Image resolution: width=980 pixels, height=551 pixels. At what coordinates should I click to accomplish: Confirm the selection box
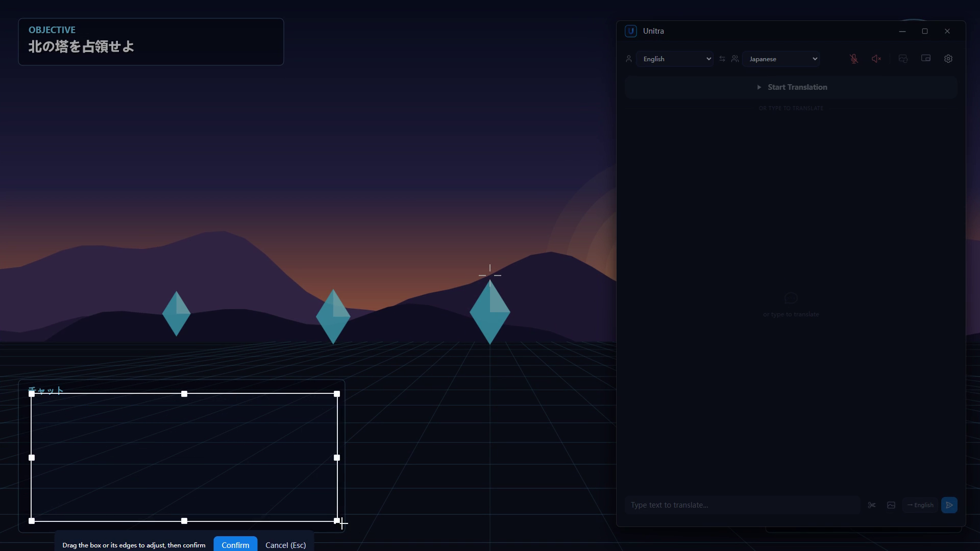[x=235, y=544]
